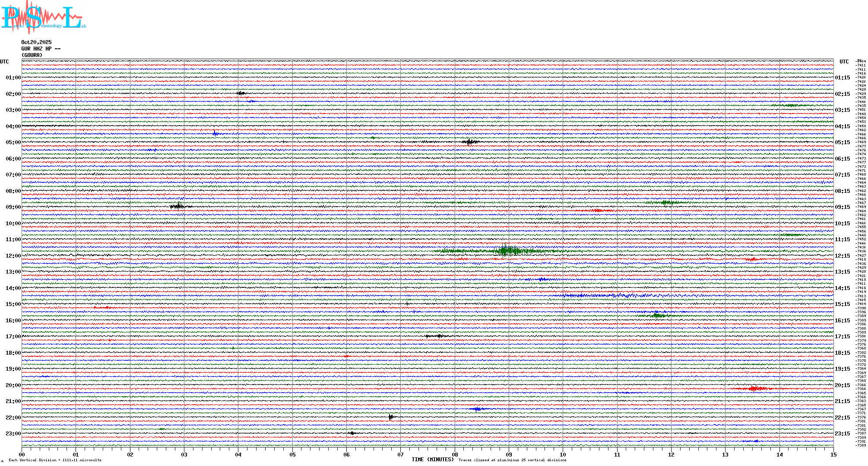Click the black event on the 05:00 trace
The width and height of the screenshot is (868, 466).
(x=469, y=142)
